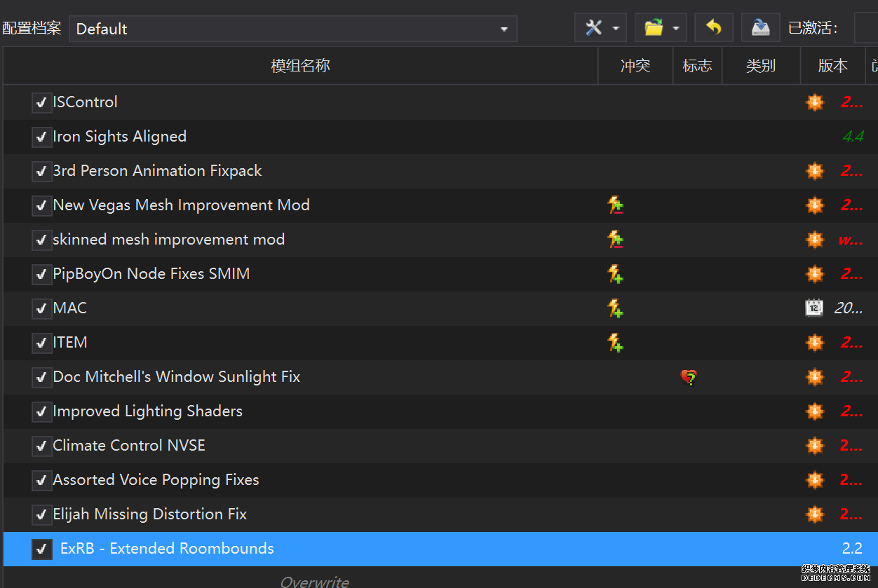
Task: Click the Nexus version icon for ISControl
Action: pos(814,102)
